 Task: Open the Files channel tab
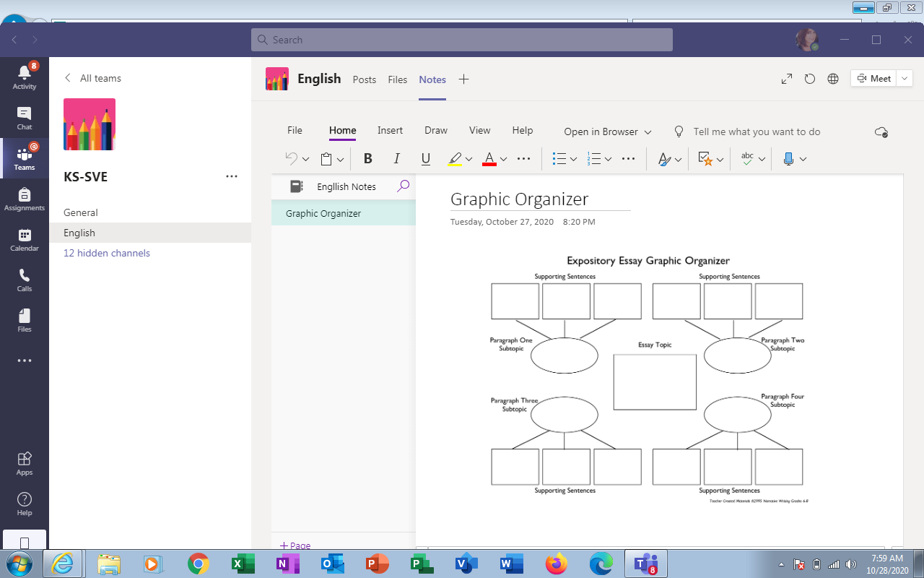pos(398,79)
